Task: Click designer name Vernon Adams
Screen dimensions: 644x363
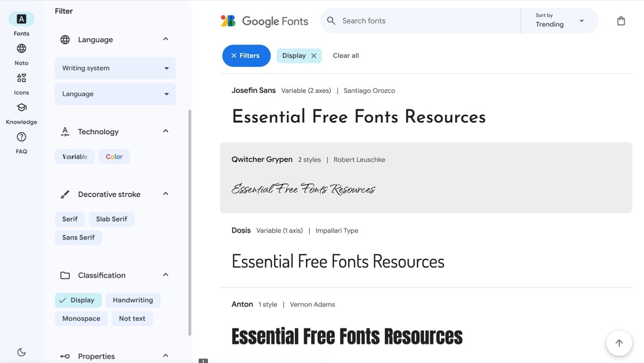Action: (x=312, y=304)
